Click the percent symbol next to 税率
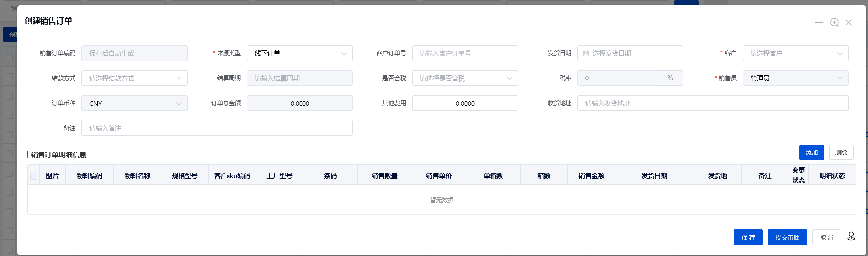Screen dimensions: 868x256 670,78
